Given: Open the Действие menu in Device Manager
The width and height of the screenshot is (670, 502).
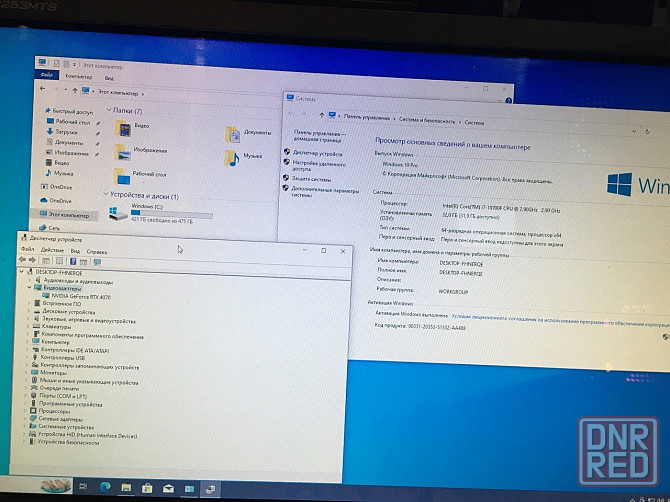Looking at the screenshot, I should (x=52, y=250).
